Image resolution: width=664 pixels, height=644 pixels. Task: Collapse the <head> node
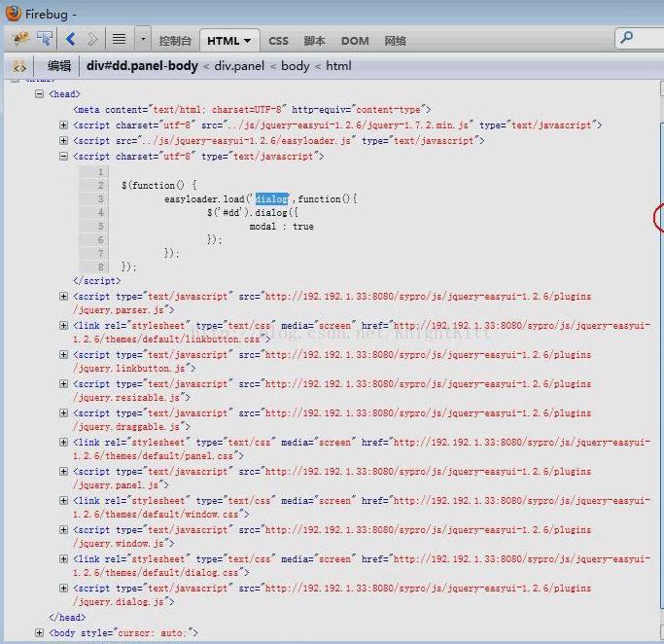point(40,93)
